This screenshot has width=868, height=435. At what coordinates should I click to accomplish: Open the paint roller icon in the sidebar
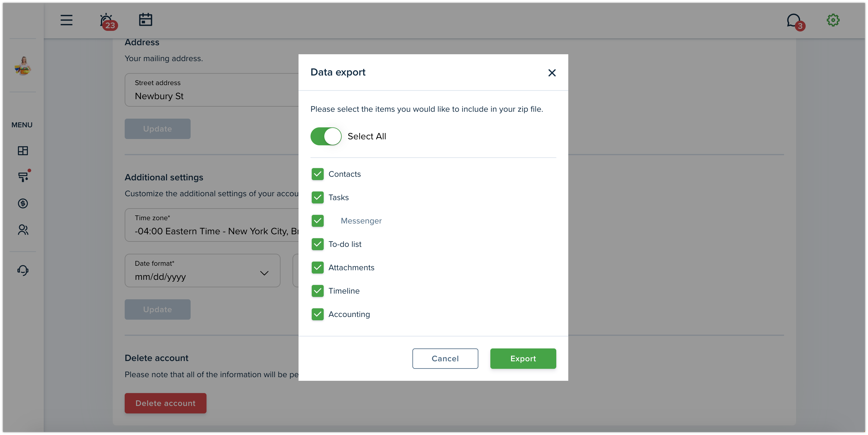click(x=23, y=176)
